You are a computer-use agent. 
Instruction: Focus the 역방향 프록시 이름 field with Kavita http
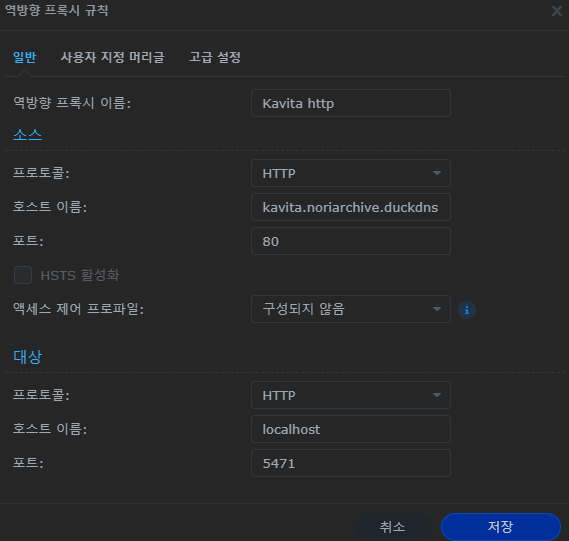click(351, 103)
